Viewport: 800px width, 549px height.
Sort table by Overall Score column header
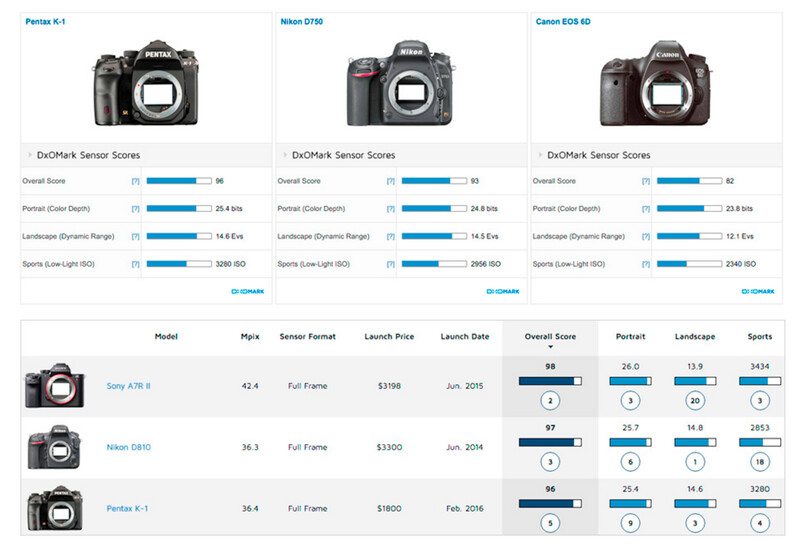point(550,336)
